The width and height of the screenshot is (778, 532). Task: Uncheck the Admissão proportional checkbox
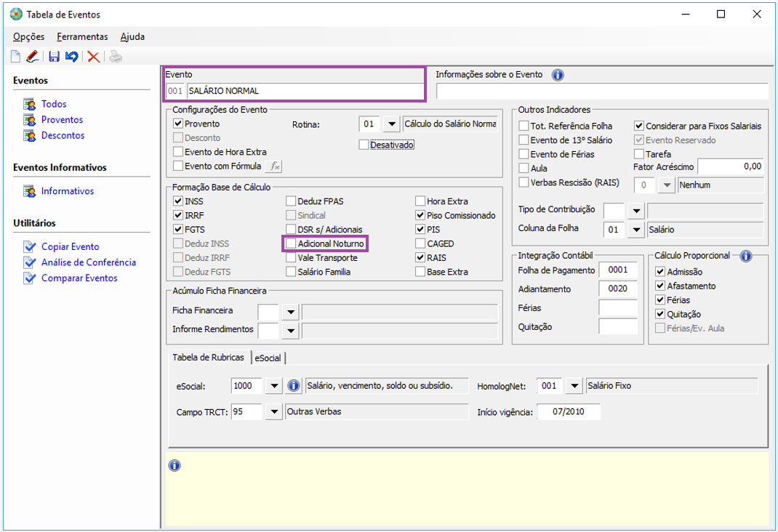(660, 271)
